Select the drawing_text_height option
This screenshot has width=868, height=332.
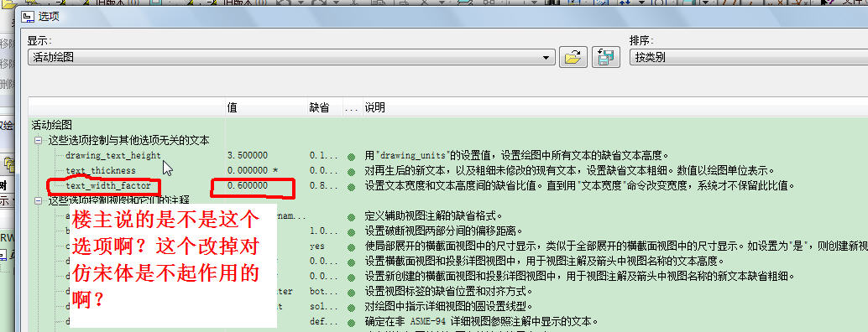tap(113, 155)
